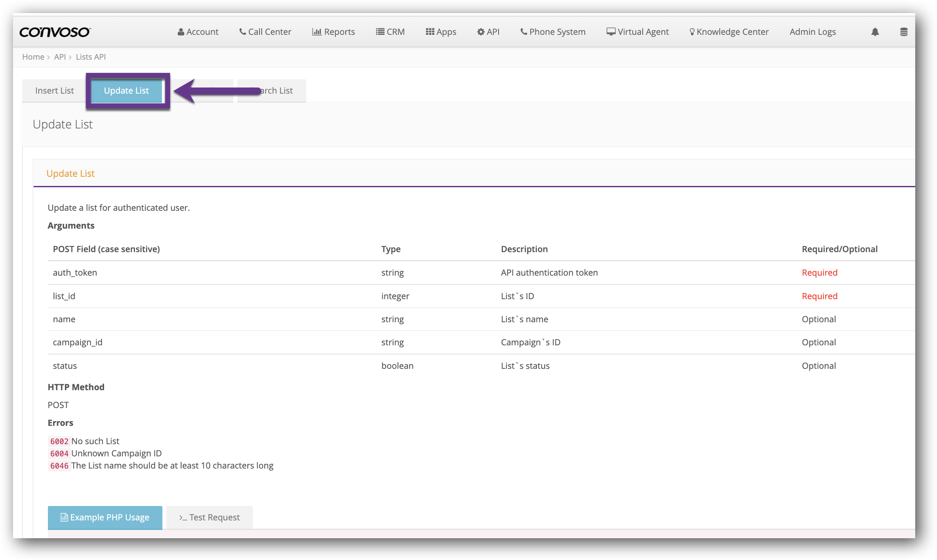Click the 'integer' type cell
937x560 pixels.
(x=395, y=296)
